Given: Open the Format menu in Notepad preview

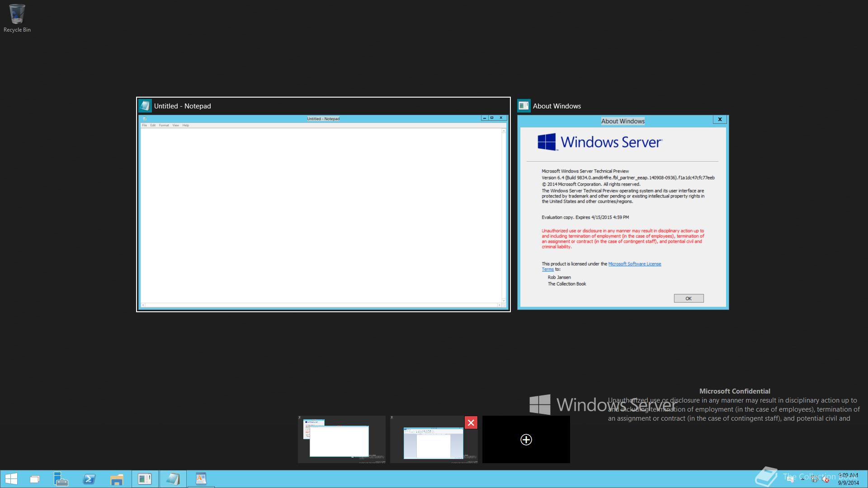Looking at the screenshot, I should (x=164, y=125).
